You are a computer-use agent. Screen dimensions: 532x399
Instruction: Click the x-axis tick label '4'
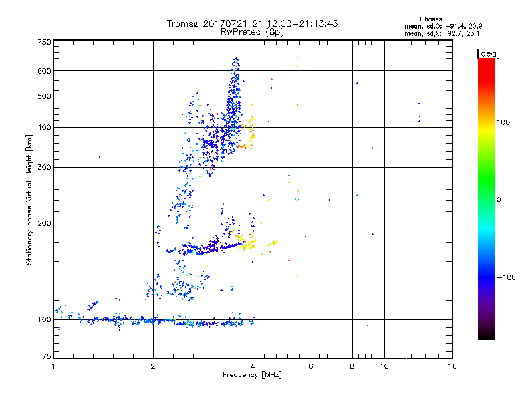click(253, 366)
